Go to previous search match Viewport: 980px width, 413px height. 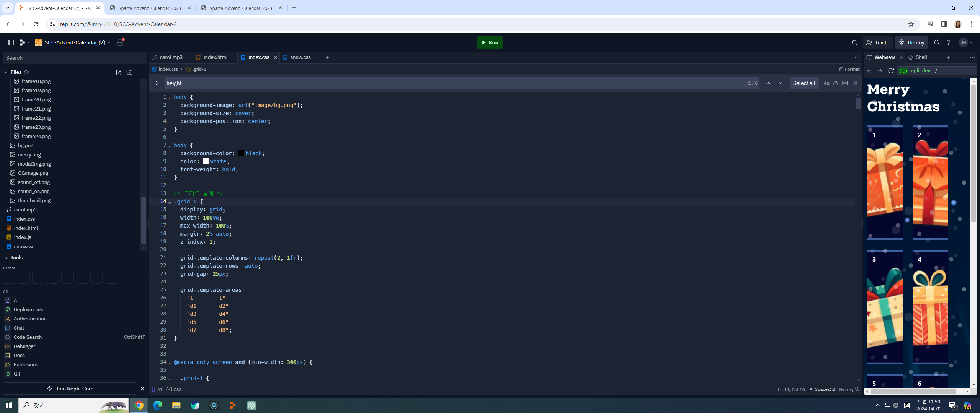(768, 83)
